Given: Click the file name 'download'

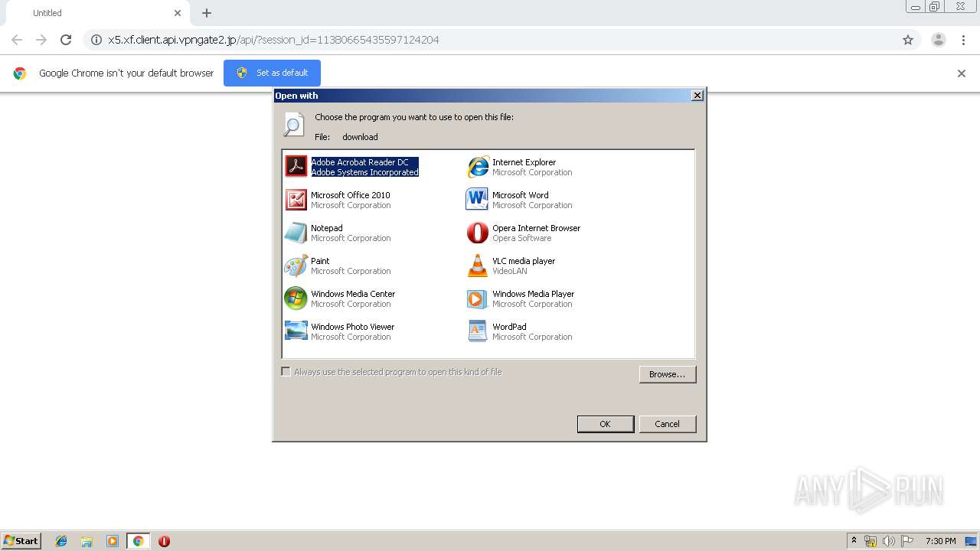Looking at the screenshot, I should [x=360, y=137].
